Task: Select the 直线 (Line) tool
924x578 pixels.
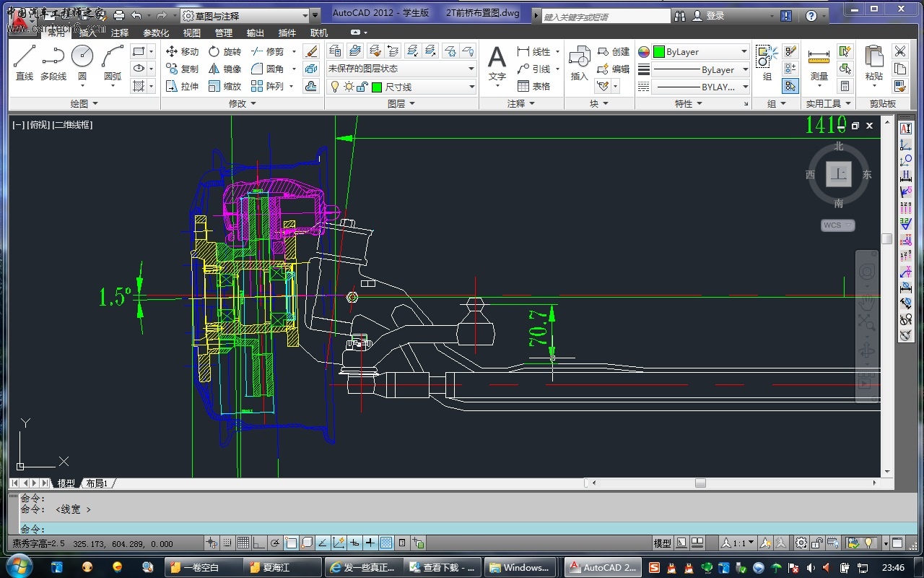Action: (25, 63)
